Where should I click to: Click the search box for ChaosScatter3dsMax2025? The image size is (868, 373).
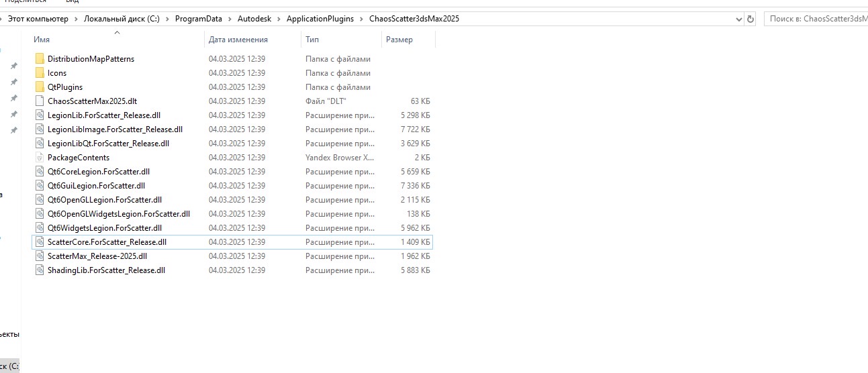[x=816, y=19]
